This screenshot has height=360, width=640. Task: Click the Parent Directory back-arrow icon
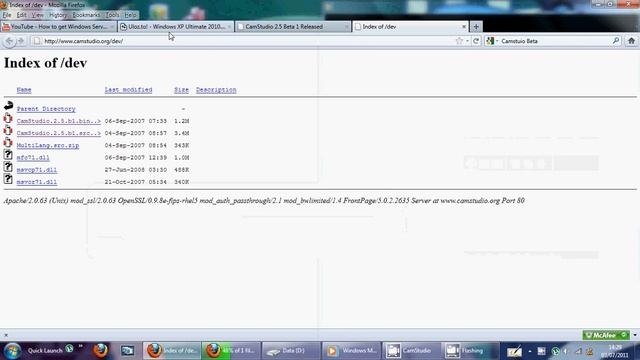click(x=8, y=106)
